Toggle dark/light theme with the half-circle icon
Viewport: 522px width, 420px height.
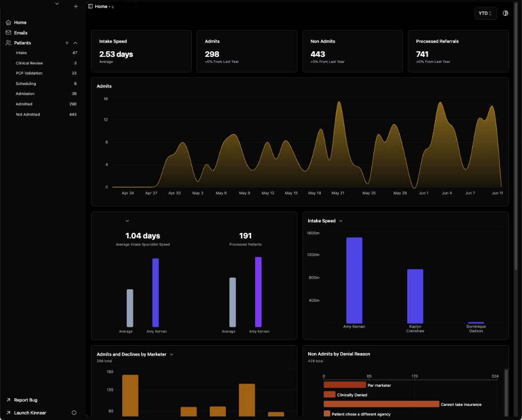[505, 13]
